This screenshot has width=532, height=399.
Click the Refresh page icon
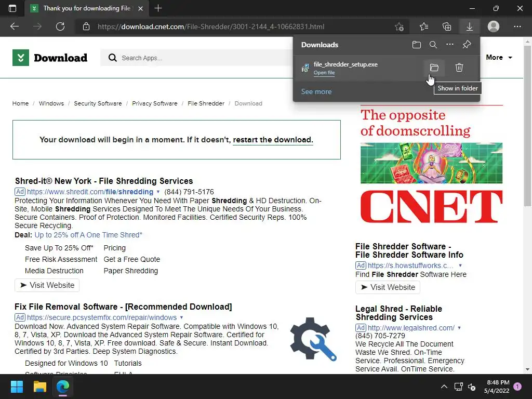(60, 26)
